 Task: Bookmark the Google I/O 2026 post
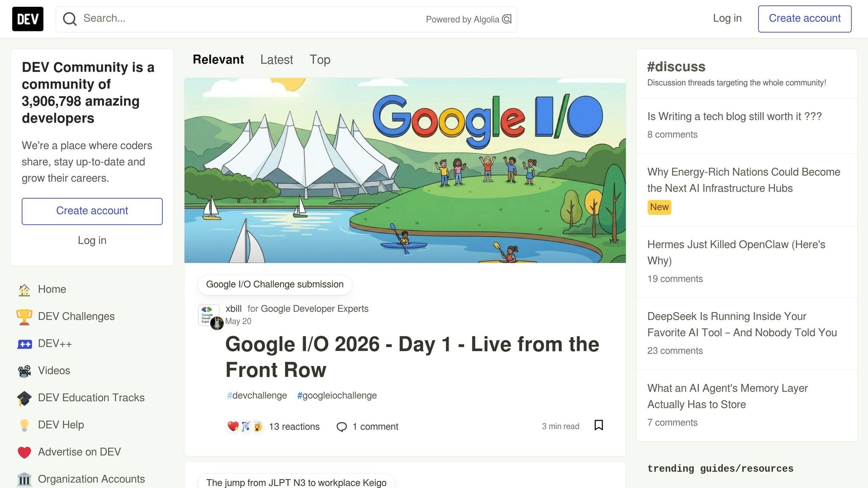[x=598, y=425]
